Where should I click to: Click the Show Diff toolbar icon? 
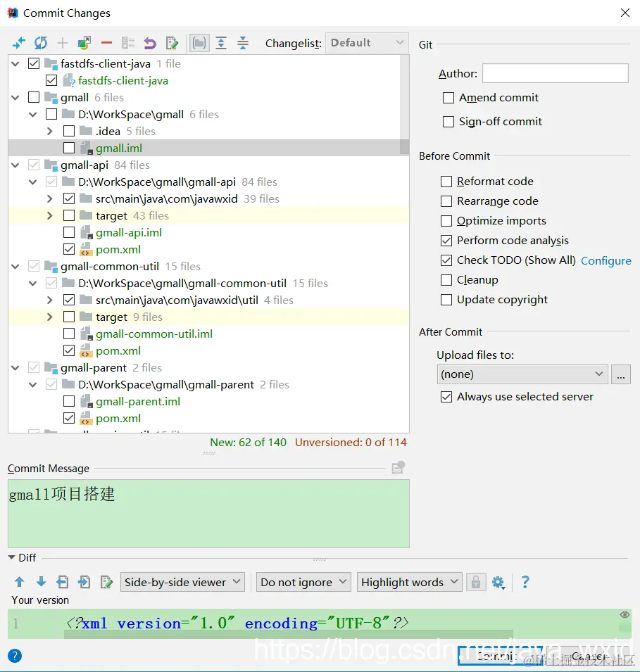tap(19, 43)
